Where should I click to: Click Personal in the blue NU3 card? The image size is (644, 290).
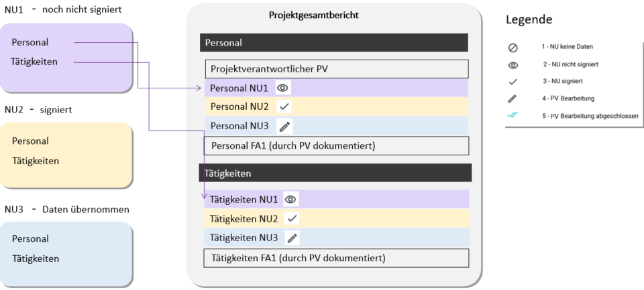(x=30, y=238)
